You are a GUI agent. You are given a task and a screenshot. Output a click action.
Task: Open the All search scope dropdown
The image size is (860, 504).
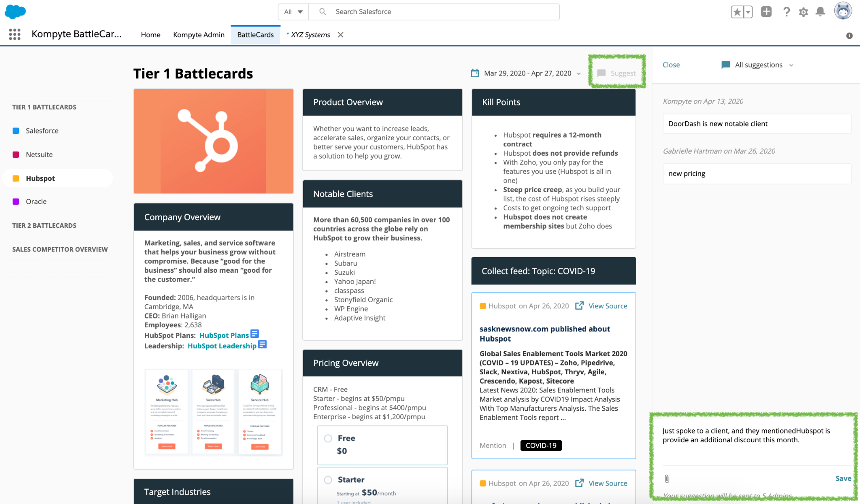point(293,12)
